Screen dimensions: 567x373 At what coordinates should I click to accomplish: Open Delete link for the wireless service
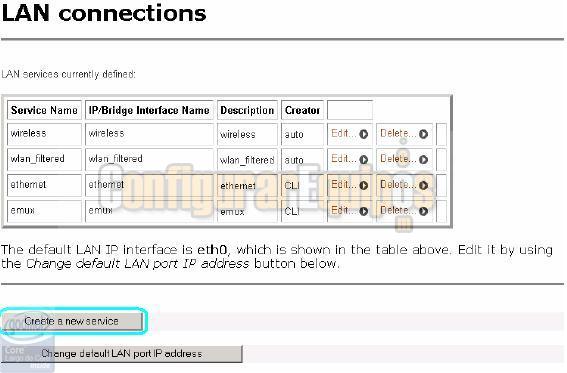point(398,133)
